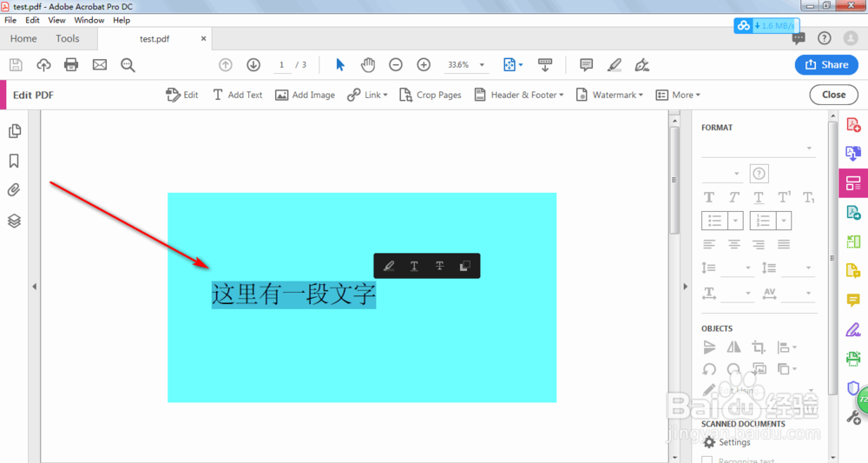Activate the Selection arrow tool

(340, 65)
